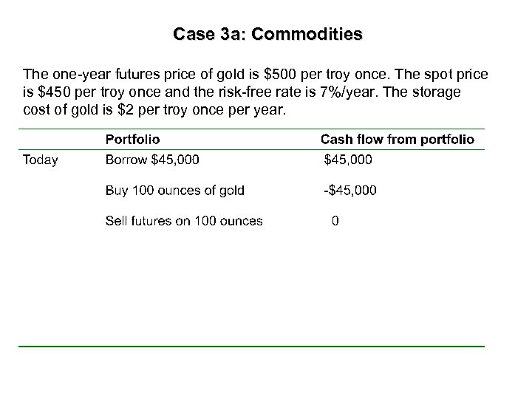
Task: Click the -$45,000 cash flow value
Action: 349,191
